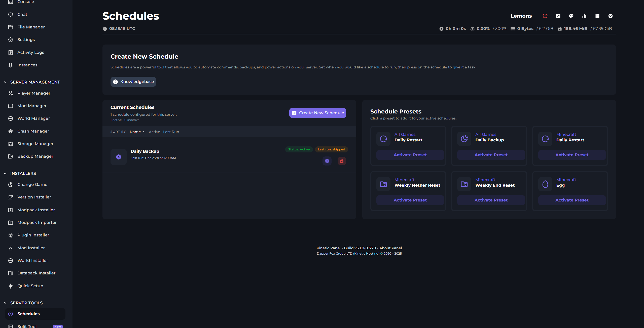
Task: Click the statistics bar chart icon
Action: point(584,16)
